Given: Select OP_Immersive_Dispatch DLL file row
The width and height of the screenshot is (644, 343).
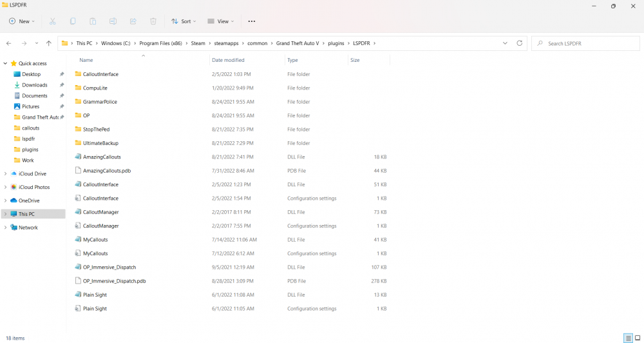Looking at the screenshot, I should (232, 267).
